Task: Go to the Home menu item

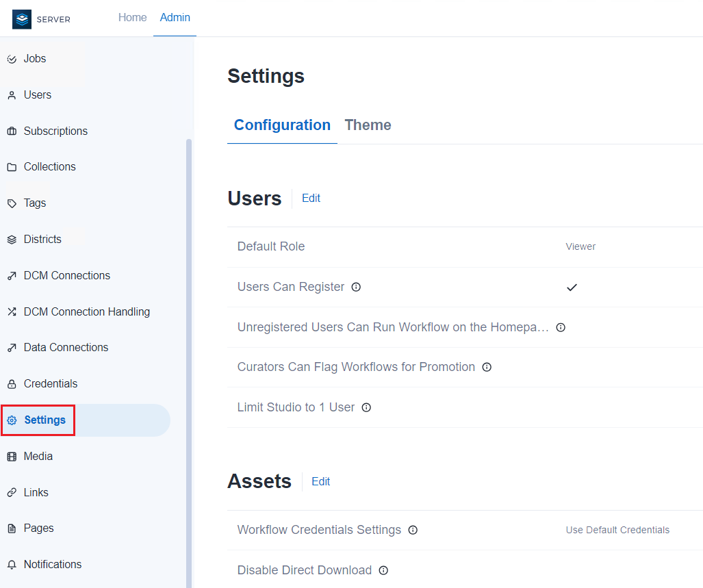Action: [x=132, y=18]
